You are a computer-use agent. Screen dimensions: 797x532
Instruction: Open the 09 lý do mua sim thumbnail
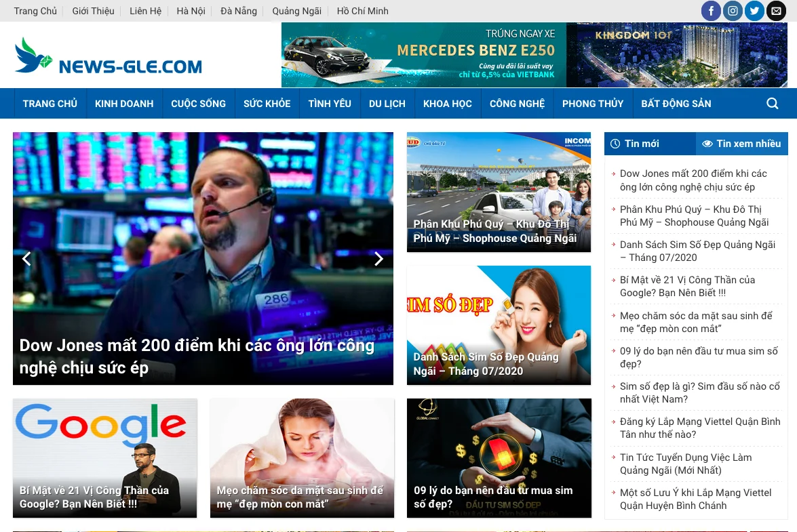[499, 458]
